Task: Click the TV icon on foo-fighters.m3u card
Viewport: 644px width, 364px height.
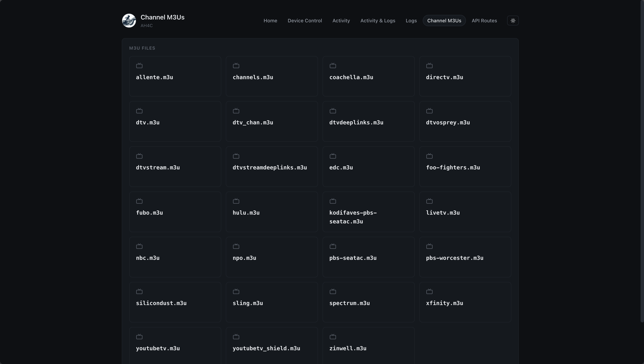Action: (429, 156)
